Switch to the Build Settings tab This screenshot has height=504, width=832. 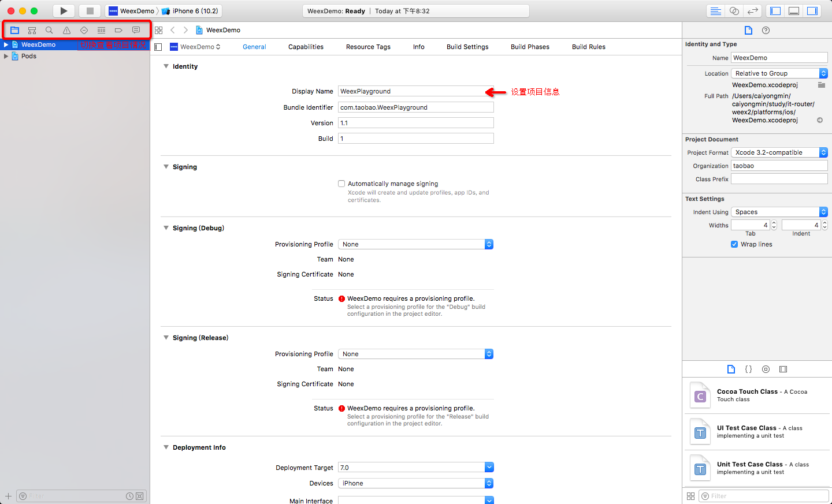click(467, 47)
